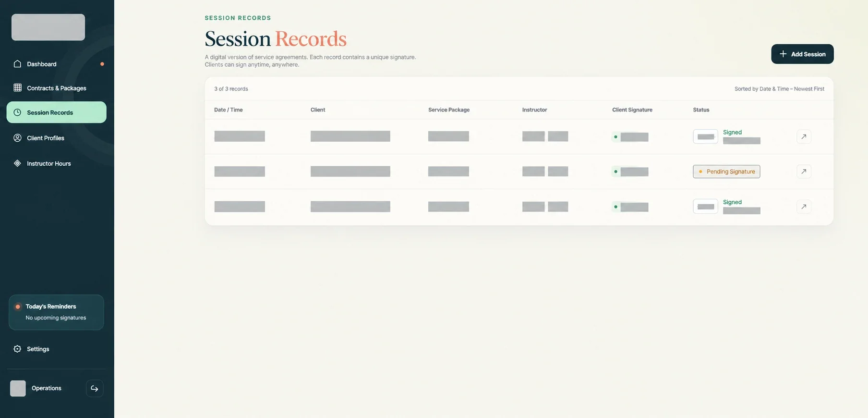This screenshot has height=418, width=868.
Task: Click the plus icon in Add Session
Action: [783, 54]
